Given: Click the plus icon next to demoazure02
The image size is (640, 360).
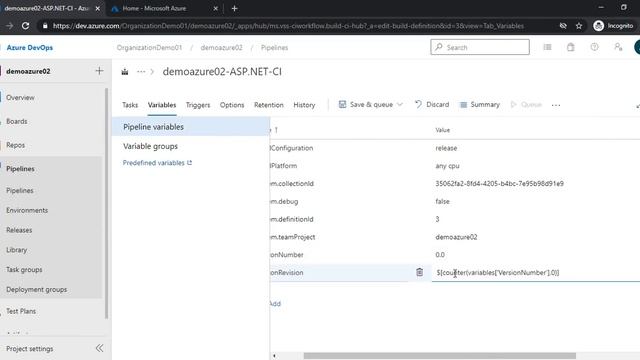Looking at the screenshot, I should 99,71.
